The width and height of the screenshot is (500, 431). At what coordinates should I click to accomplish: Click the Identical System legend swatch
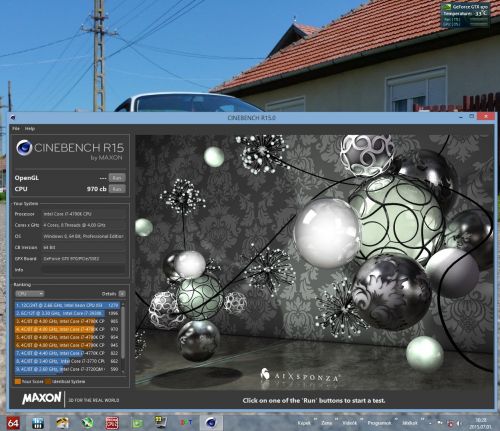point(48,381)
